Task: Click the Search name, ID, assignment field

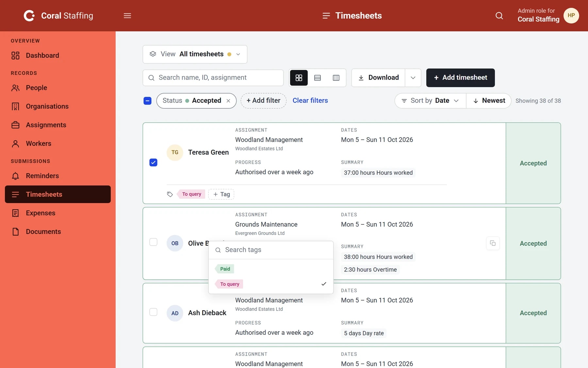Action: [213, 78]
